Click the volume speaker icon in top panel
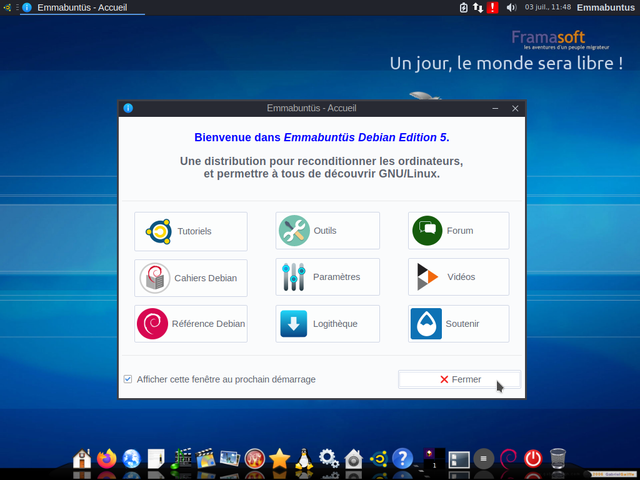The image size is (640, 480). 511,7
